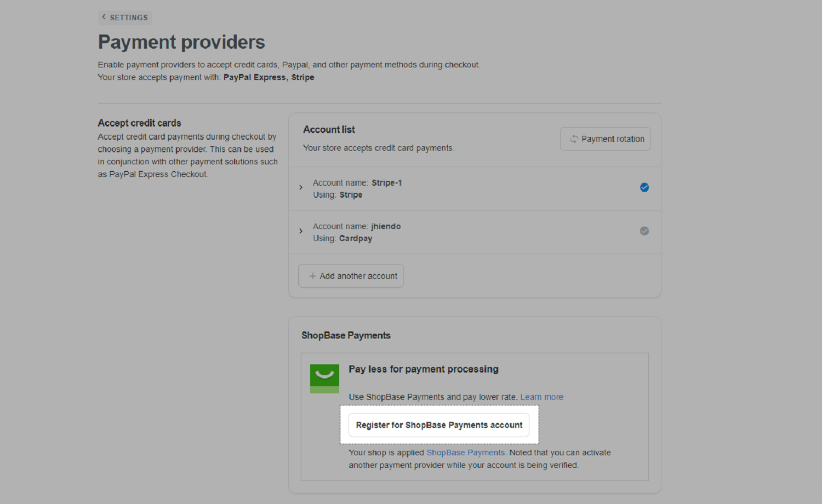
Task: Open the Learn more link
Action: (x=541, y=397)
